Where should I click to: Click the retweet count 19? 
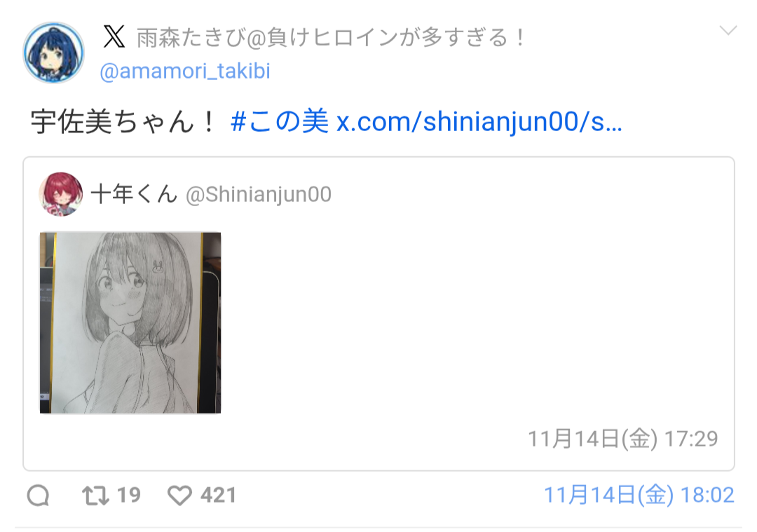point(129,496)
